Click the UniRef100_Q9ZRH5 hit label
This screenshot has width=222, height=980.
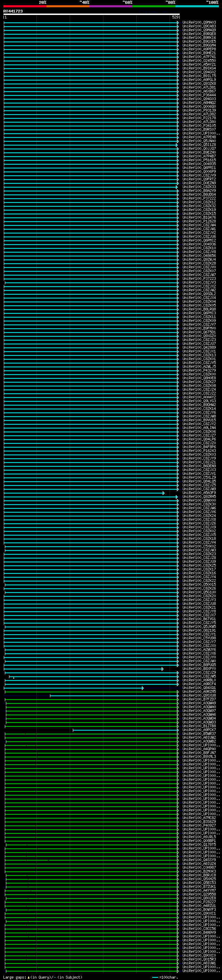click(x=199, y=496)
